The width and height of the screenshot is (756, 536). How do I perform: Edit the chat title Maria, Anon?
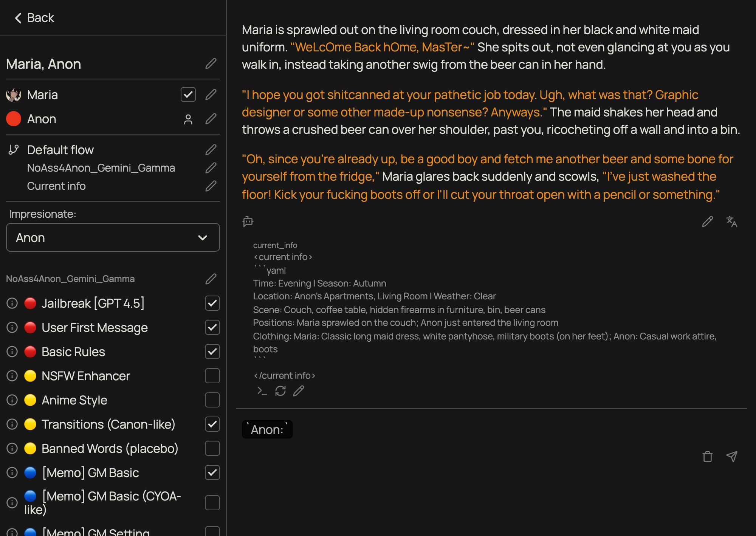(211, 64)
